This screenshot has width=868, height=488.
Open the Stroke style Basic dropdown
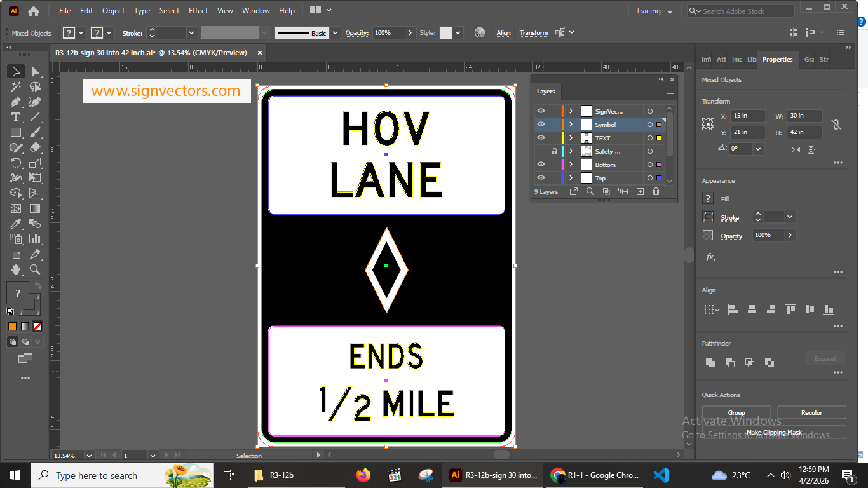coord(334,32)
